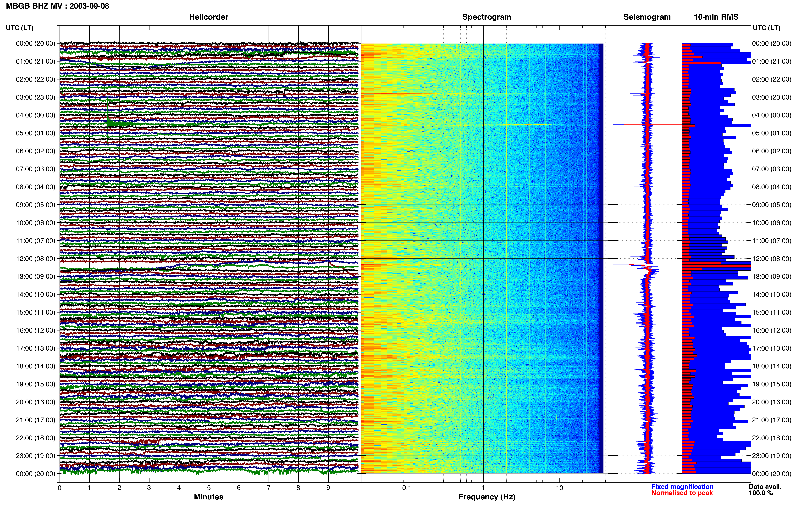Click left time label '13:00 (09:00)'
Screen dimensions: 812x508
36,277
